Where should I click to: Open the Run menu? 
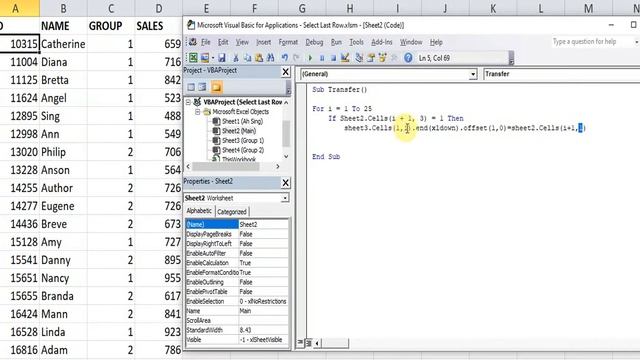tap(336, 42)
